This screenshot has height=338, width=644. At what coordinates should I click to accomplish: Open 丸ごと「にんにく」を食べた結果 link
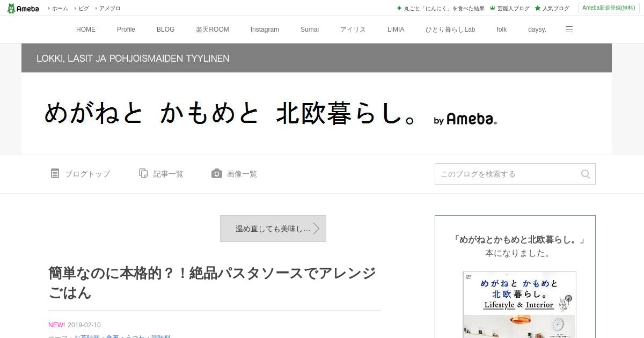click(x=444, y=9)
